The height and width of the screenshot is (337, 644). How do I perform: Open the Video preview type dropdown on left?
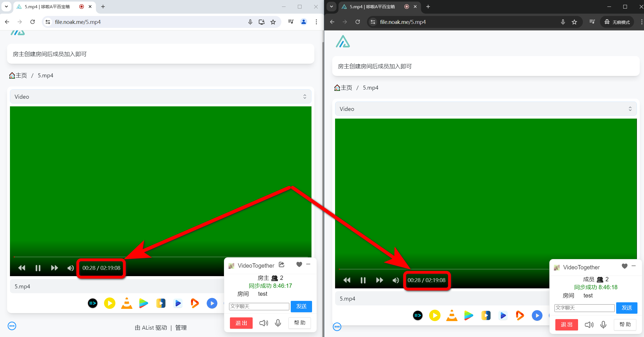(161, 97)
